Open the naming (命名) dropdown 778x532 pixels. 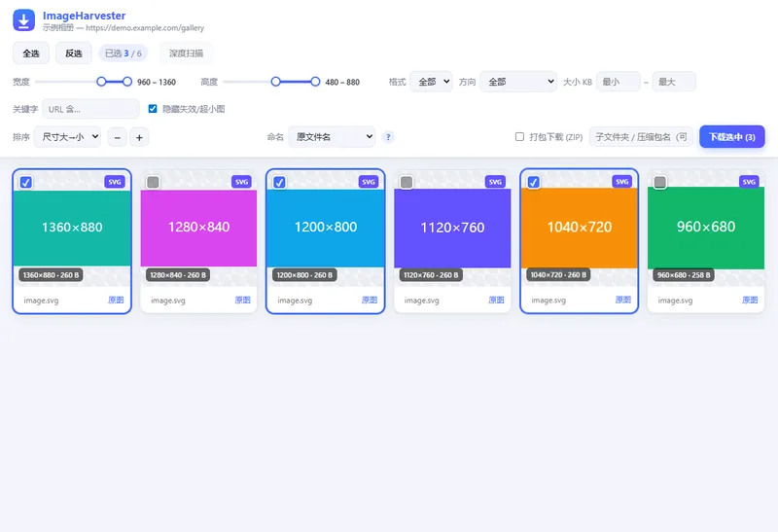click(332, 137)
